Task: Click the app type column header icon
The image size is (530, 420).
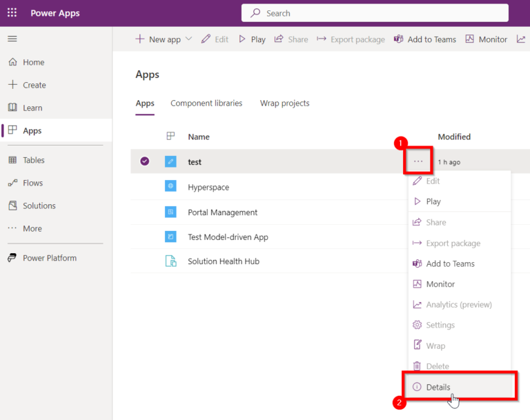Action: coord(170,136)
